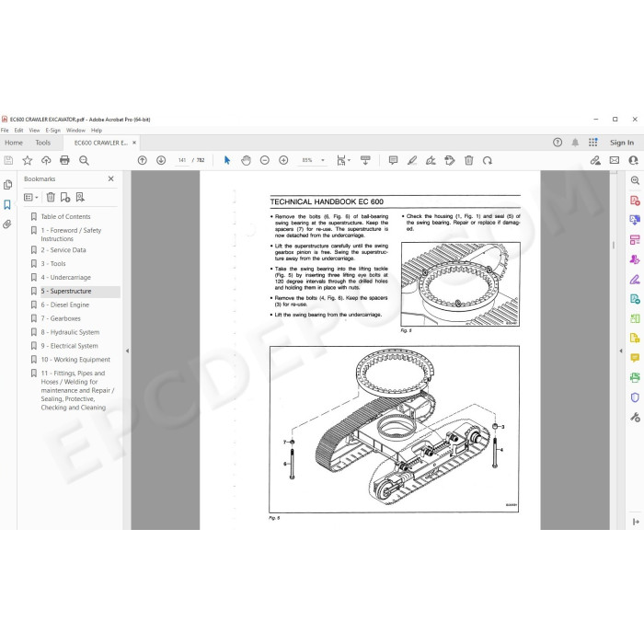View the notifications bell
Screen dimensions: 644x644
click(x=575, y=143)
